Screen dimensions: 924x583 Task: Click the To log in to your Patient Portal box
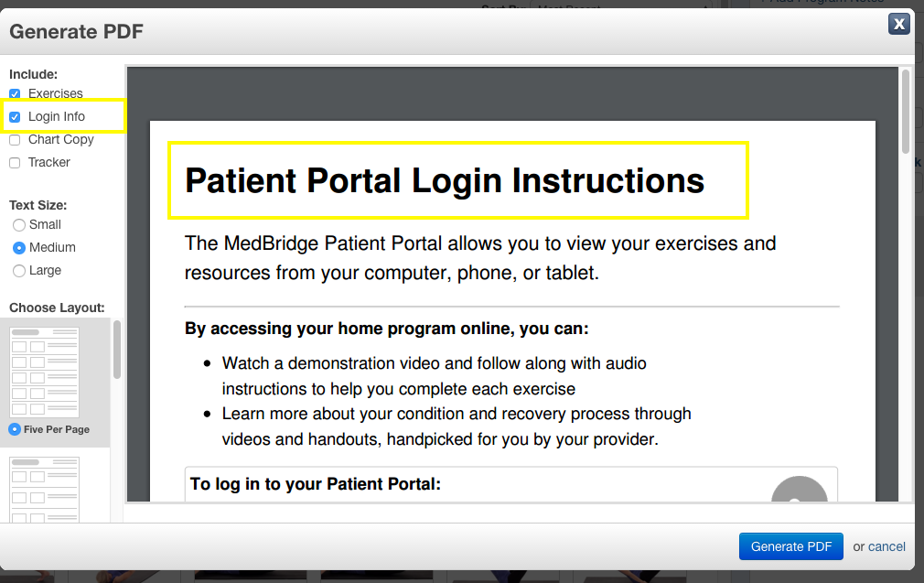(x=510, y=484)
